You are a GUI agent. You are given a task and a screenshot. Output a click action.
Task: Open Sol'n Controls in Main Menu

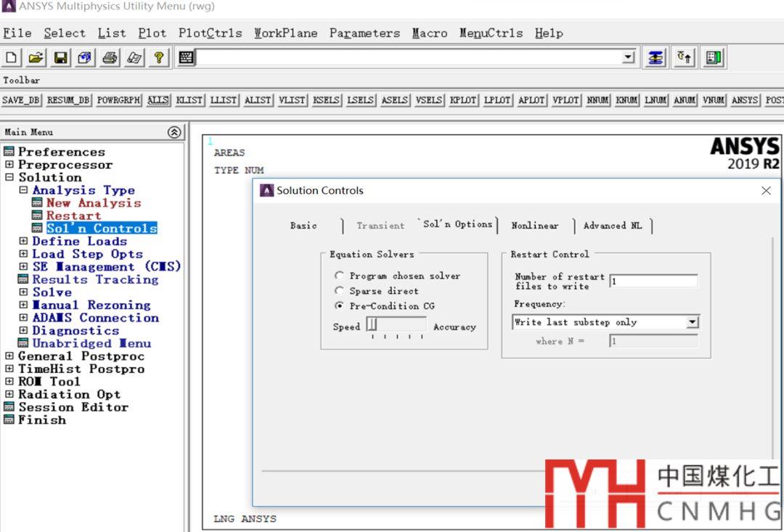pos(102,229)
